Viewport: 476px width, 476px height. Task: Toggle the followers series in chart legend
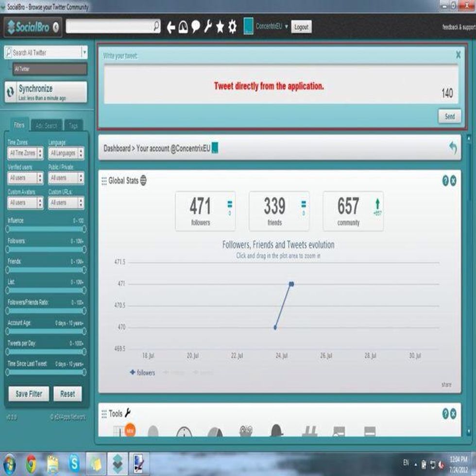coord(142,373)
